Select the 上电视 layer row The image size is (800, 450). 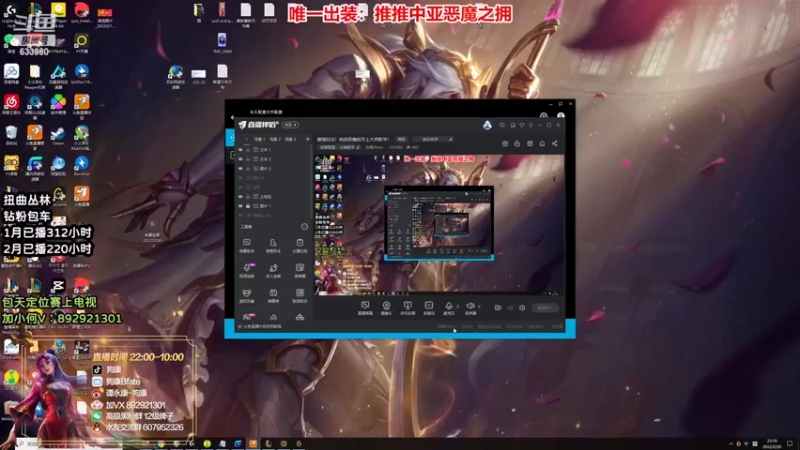(274, 196)
